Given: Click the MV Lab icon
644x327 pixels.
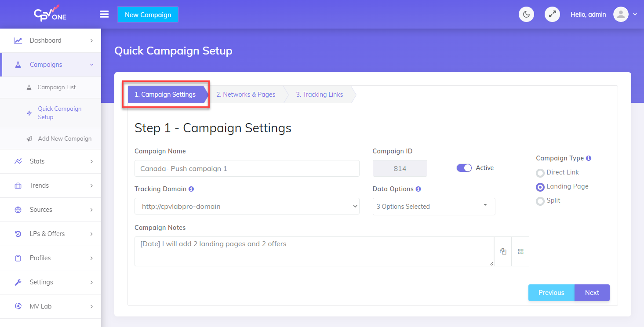Looking at the screenshot, I should (18, 306).
